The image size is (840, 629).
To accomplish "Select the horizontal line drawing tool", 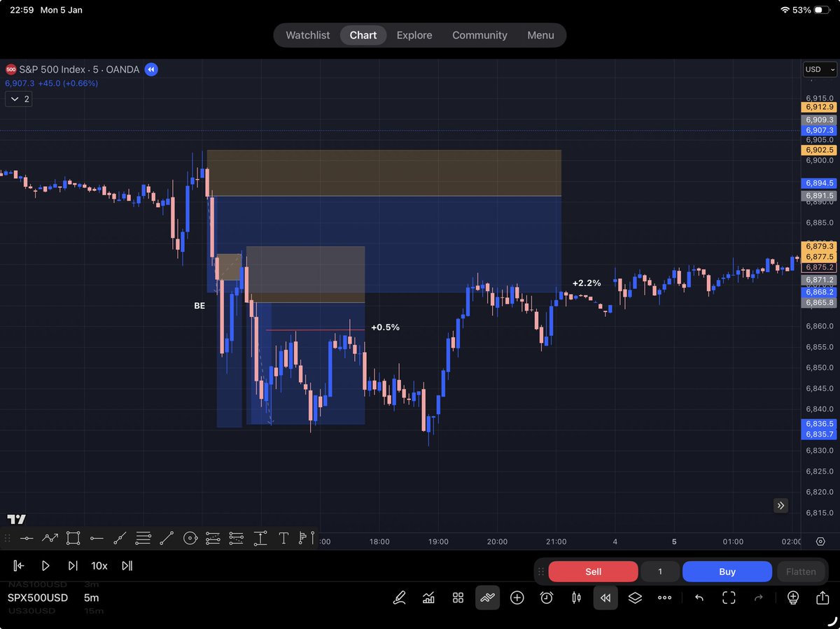I will 27,538.
